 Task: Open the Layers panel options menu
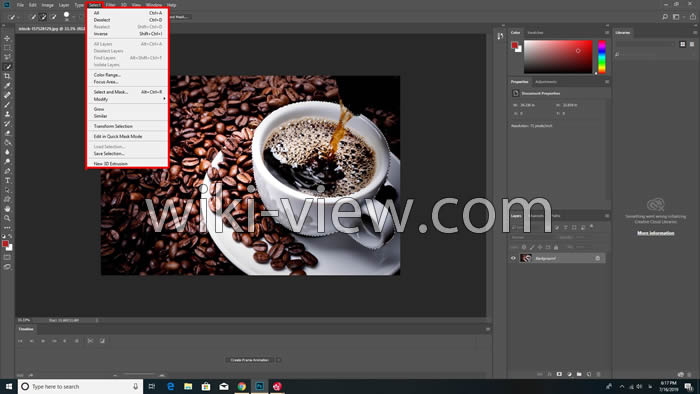pyautogui.click(x=607, y=216)
